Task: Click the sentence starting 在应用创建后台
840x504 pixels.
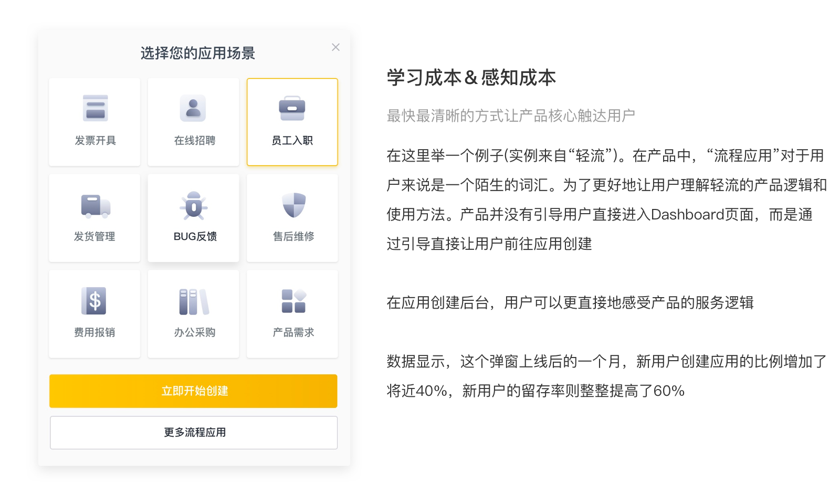Action: 570,303
